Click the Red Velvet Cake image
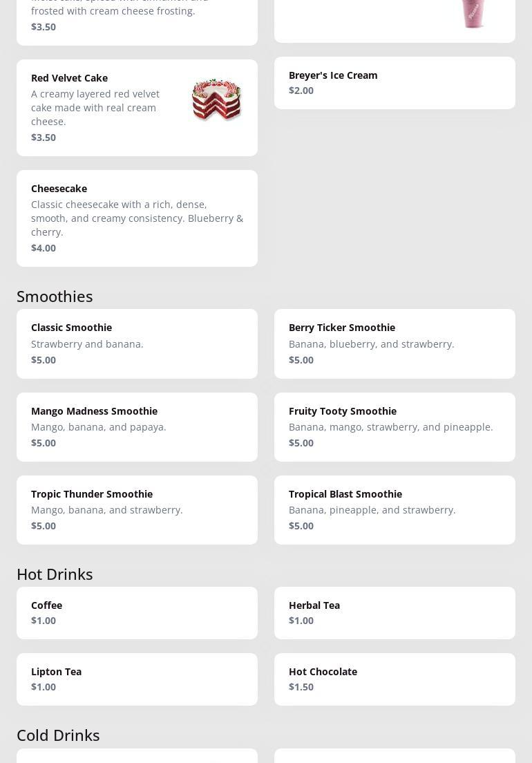 pyautogui.click(x=216, y=100)
